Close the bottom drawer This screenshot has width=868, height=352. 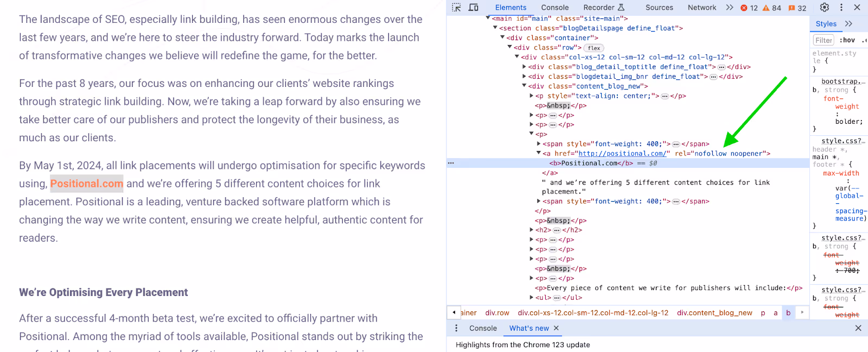858,328
